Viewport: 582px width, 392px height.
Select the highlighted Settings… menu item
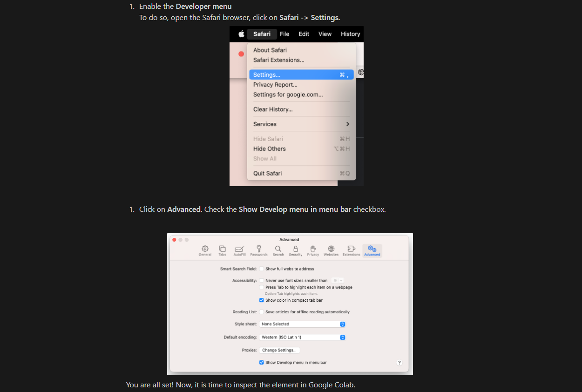coord(301,74)
